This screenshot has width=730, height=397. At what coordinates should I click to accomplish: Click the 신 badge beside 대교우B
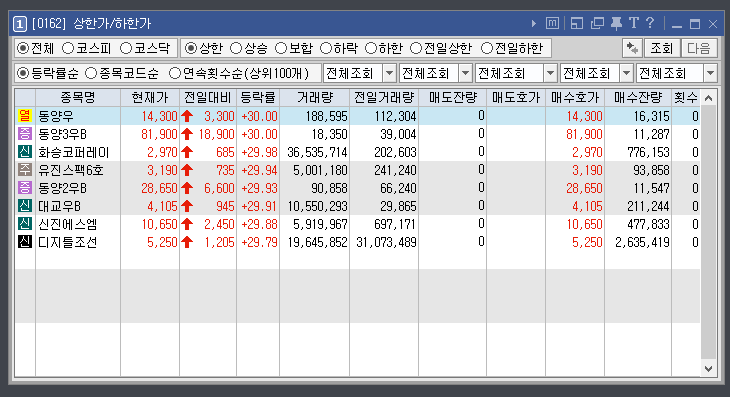[25, 206]
